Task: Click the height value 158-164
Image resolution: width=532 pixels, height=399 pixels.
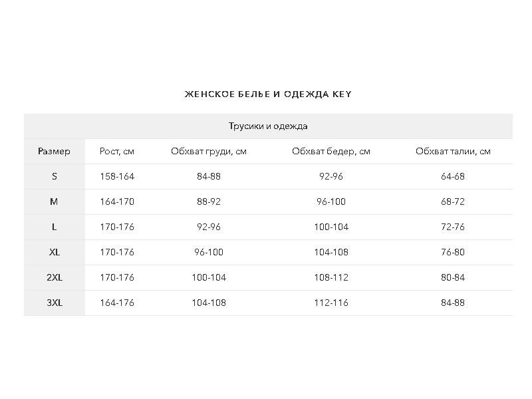Action: click(117, 176)
